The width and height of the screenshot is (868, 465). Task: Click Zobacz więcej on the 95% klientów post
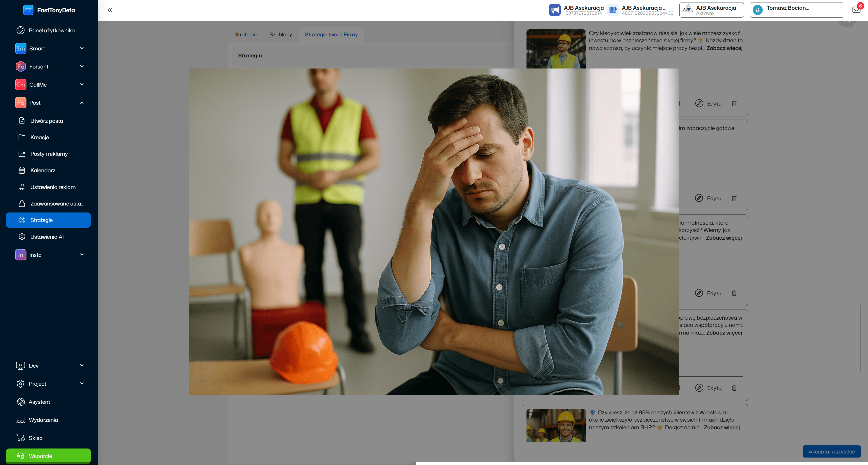722,427
